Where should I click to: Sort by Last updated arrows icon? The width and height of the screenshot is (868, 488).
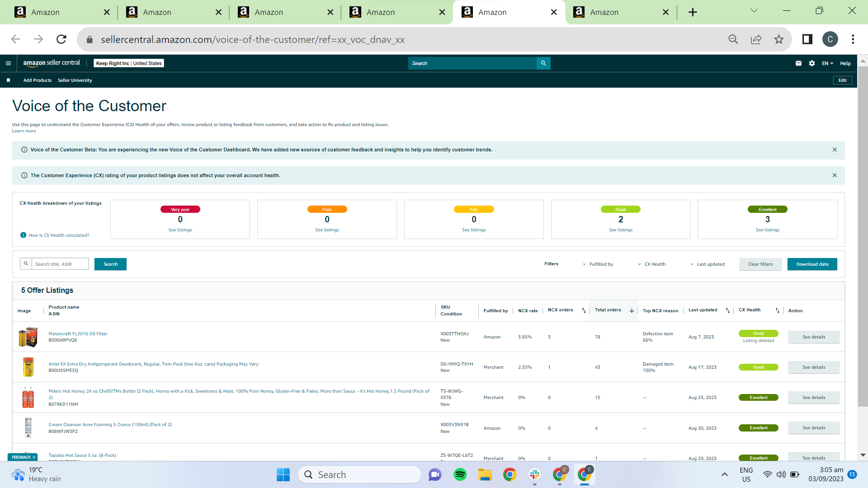tap(727, 310)
